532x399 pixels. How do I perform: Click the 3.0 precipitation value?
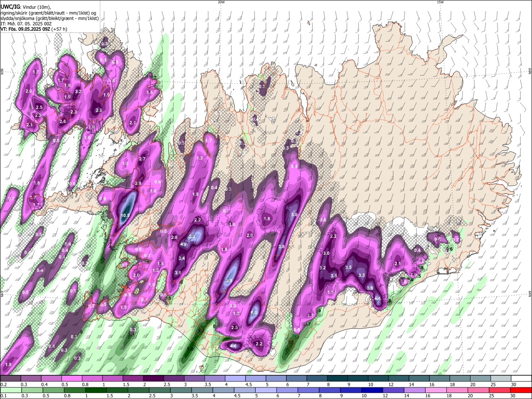tap(326, 254)
